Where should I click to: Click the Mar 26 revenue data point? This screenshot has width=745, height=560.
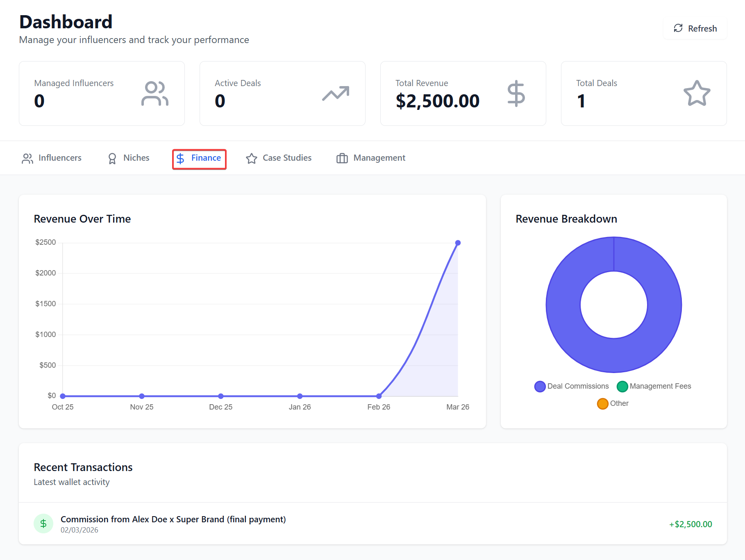(458, 243)
